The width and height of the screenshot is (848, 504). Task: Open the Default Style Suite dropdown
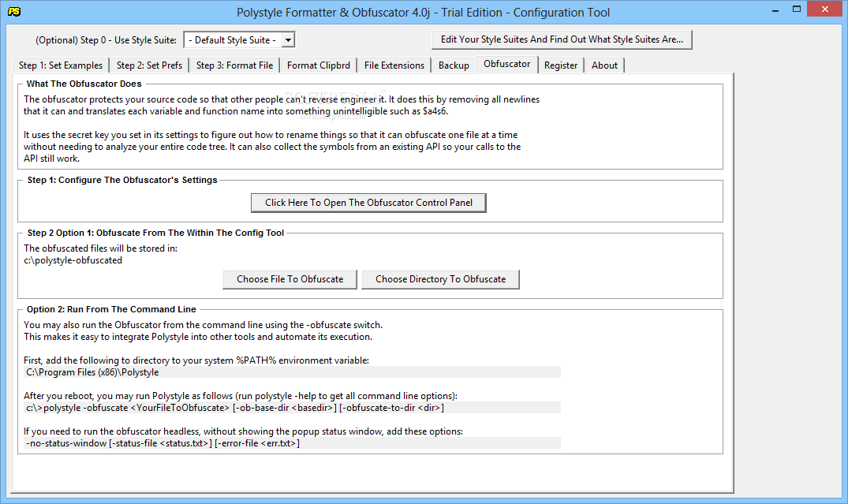coord(239,40)
